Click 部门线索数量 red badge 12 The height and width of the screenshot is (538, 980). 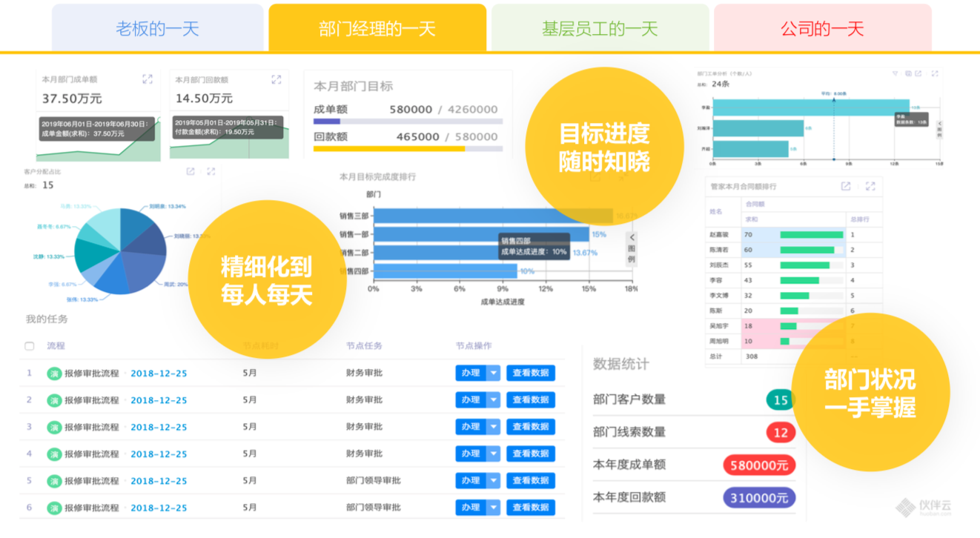[x=781, y=432]
